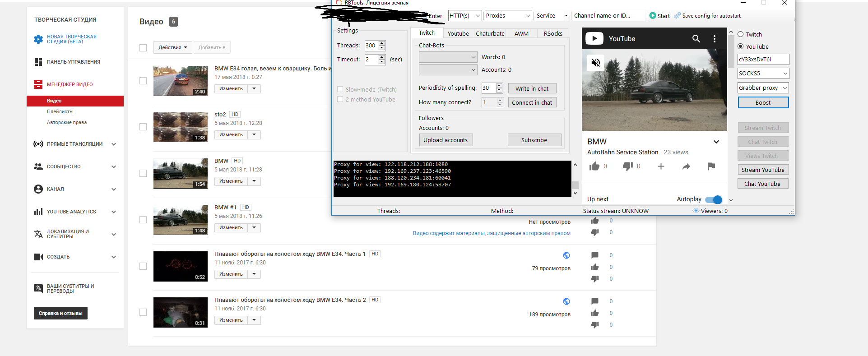Click the green Start play icon
The image size is (868, 356).
pyautogui.click(x=653, y=16)
